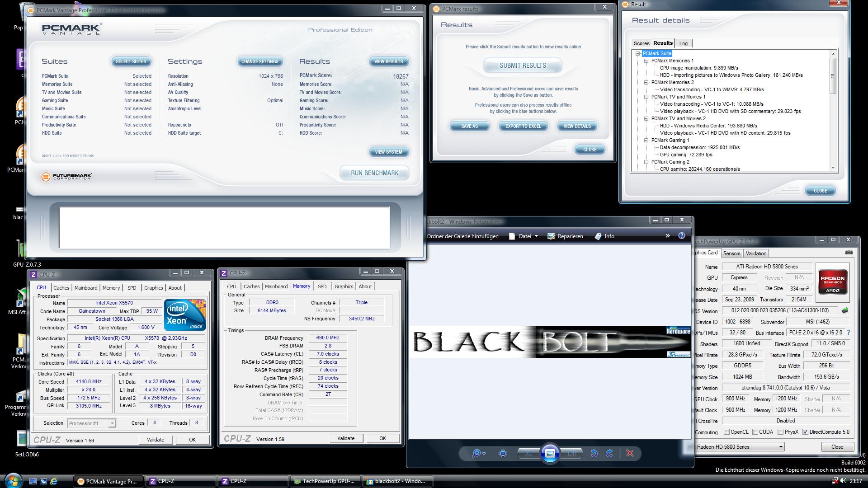Open Datei dropdown in photo gallery
Screen dimensions: 868x488
[524, 236]
